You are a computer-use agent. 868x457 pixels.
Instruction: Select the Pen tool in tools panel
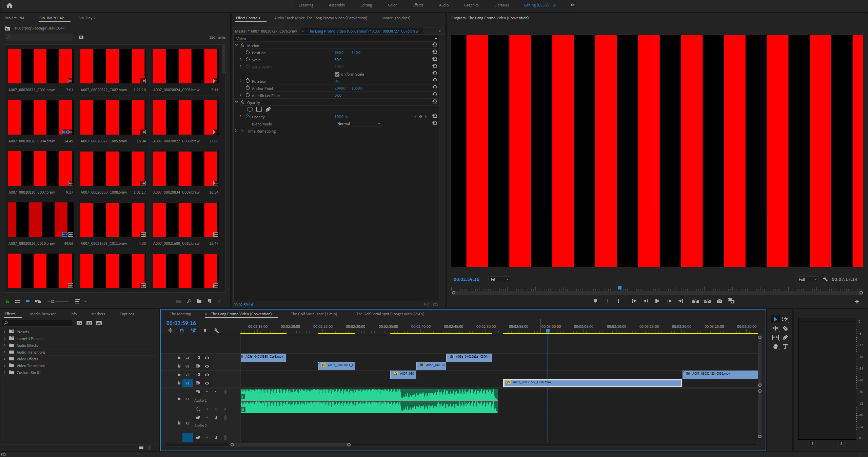click(x=785, y=337)
